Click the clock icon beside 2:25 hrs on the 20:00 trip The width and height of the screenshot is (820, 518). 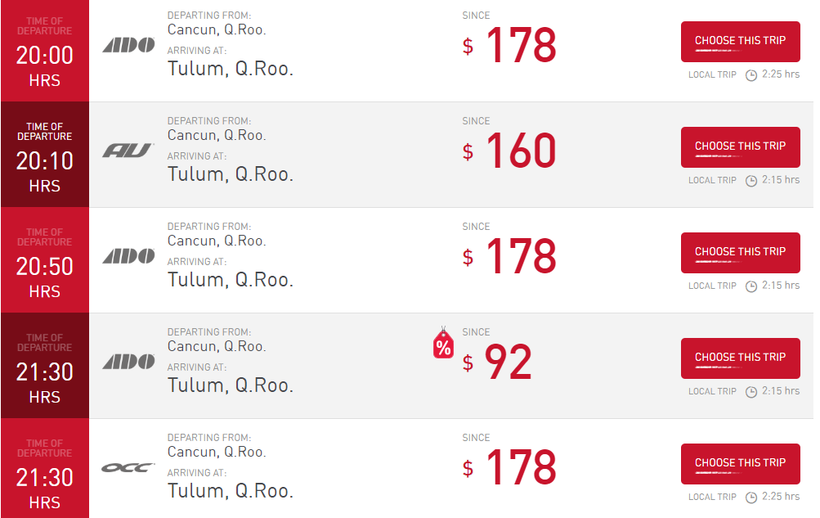click(x=751, y=75)
